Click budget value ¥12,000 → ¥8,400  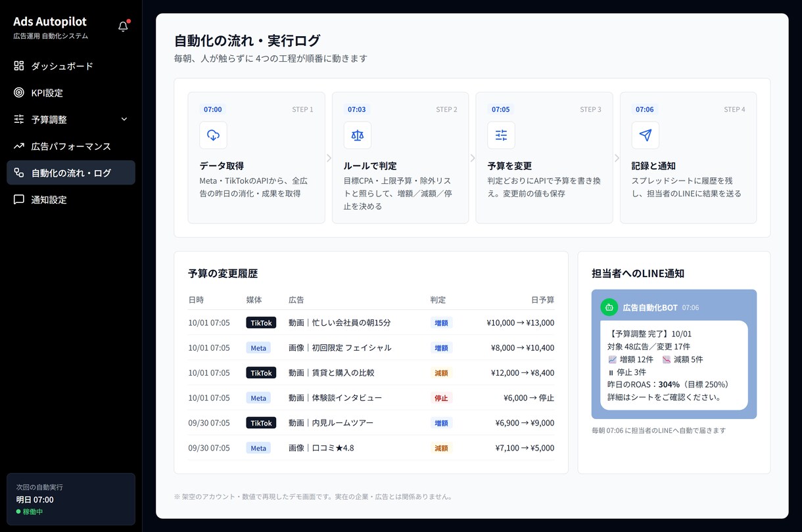pyautogui.click(x=523, y=372)
